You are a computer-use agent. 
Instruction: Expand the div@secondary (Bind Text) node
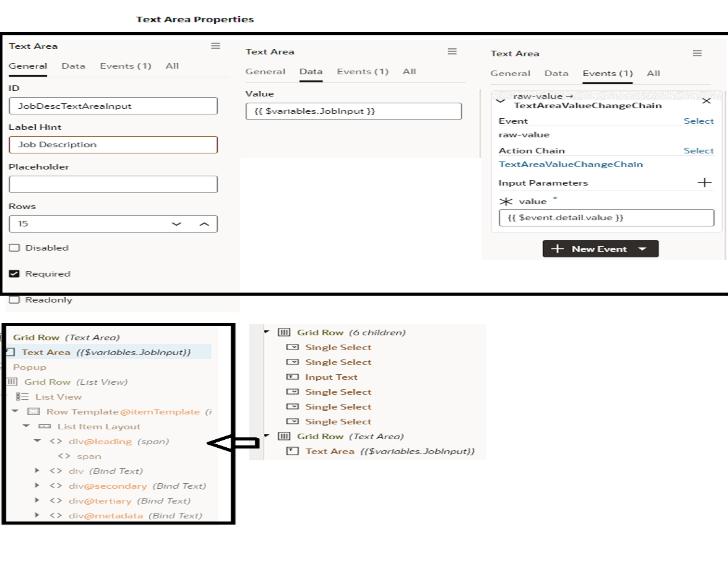37,486
